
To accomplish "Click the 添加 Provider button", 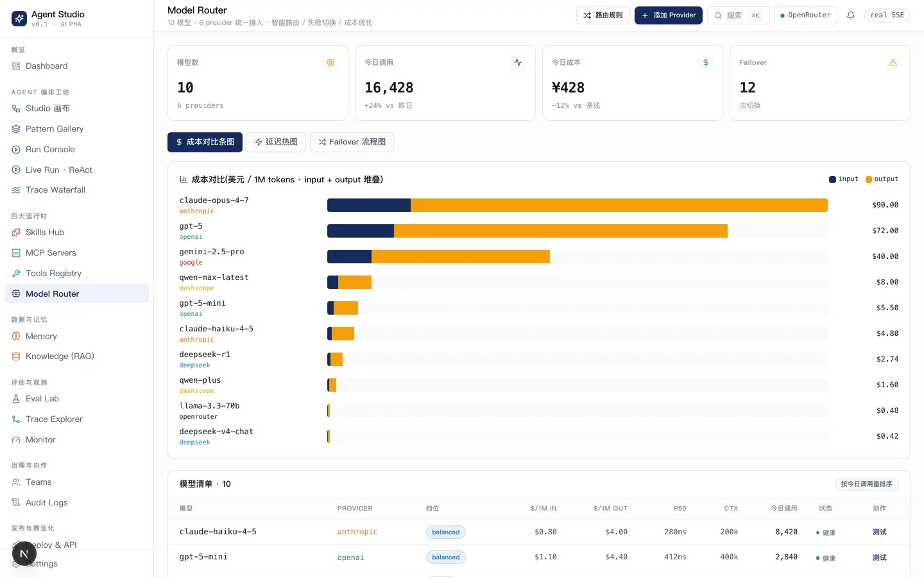I will pos(668,15).
